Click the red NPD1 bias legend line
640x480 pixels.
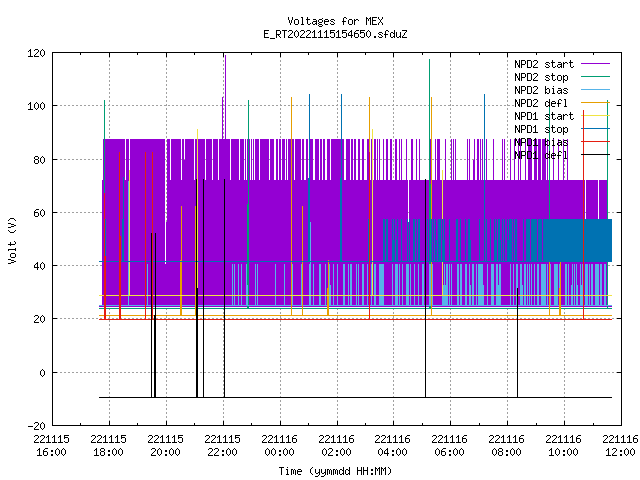click(596, 142)
